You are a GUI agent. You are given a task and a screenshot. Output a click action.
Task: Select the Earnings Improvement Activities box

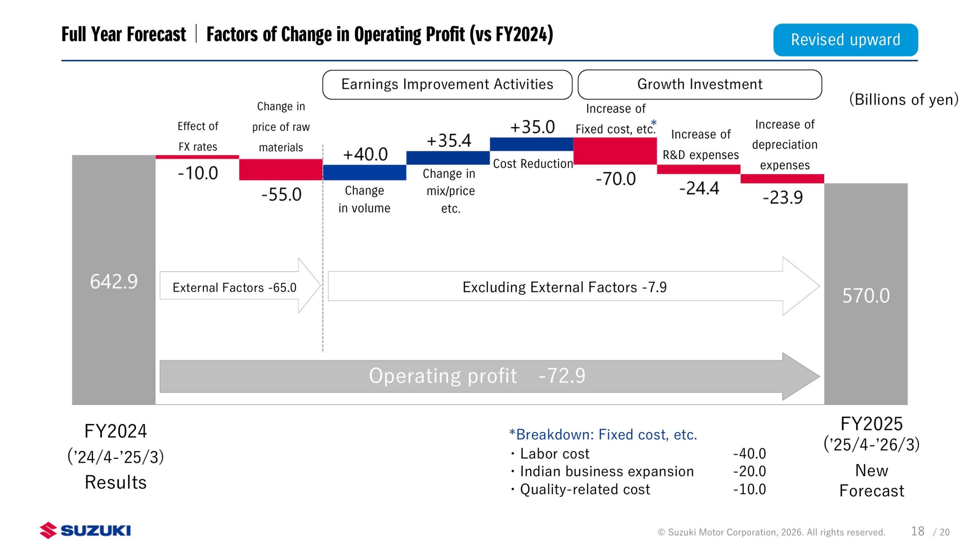click(447, 85)
